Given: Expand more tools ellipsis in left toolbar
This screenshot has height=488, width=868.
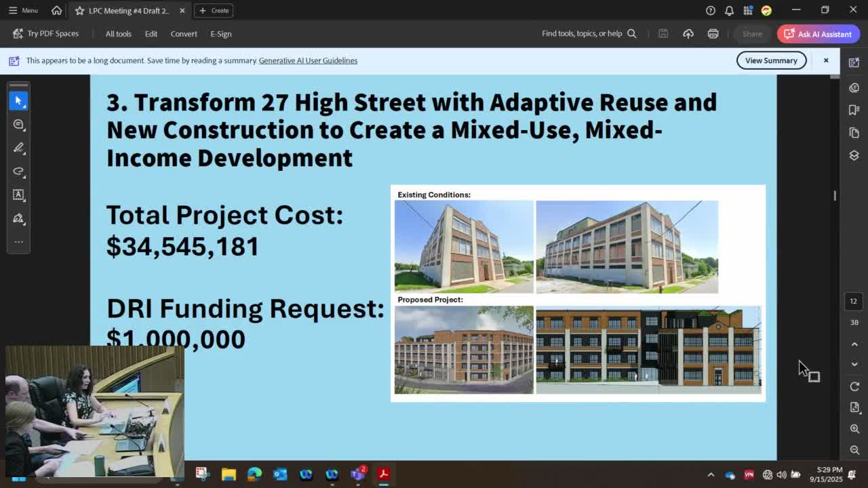Looking at the screenshot, I should [x=18, y=241].
